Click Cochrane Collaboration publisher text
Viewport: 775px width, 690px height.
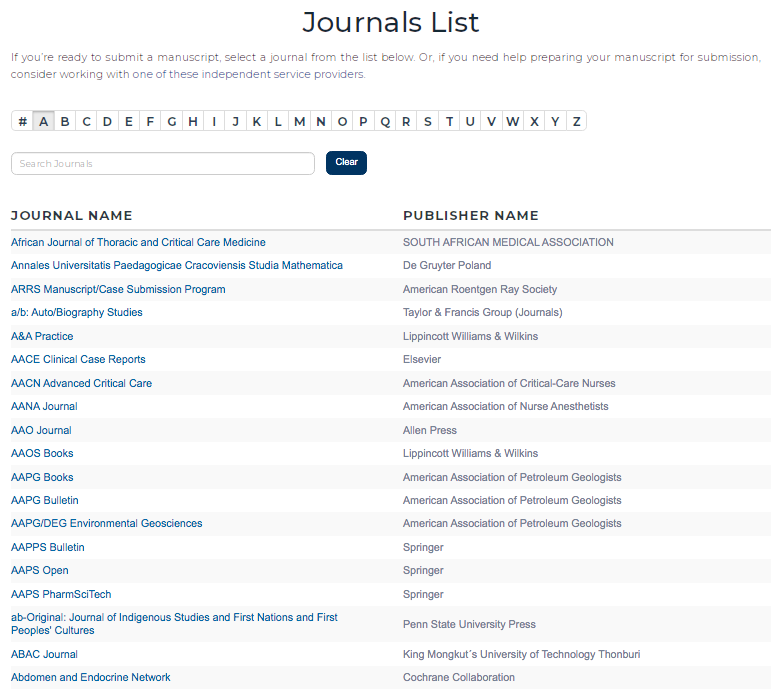(x=459, y=677)
